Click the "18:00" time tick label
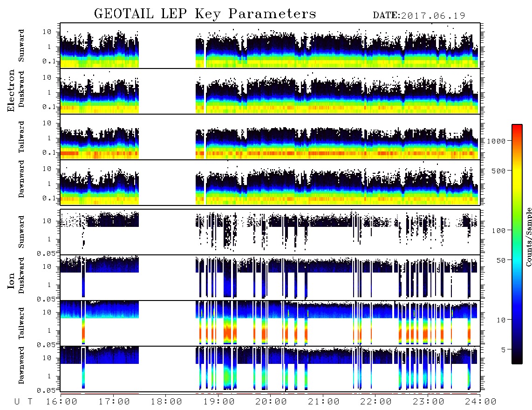 pyautogui.click(x=167, y=402)
